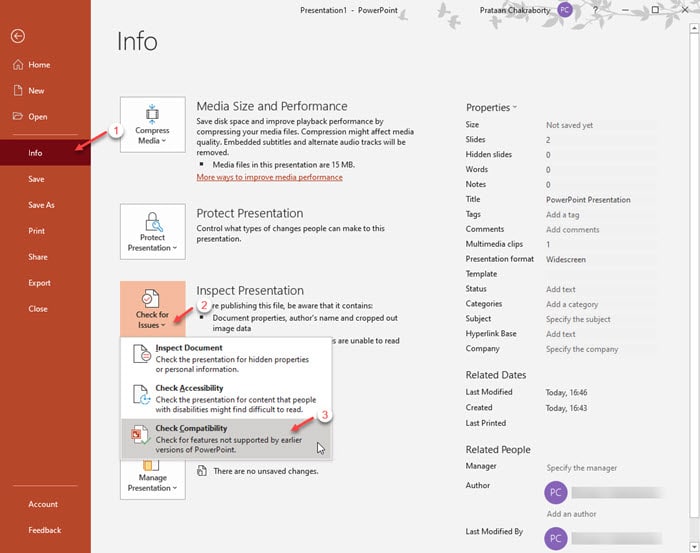700x553 pixels.
Task: Open More ways to improve media performance link
Action: (x=270, y=177)
